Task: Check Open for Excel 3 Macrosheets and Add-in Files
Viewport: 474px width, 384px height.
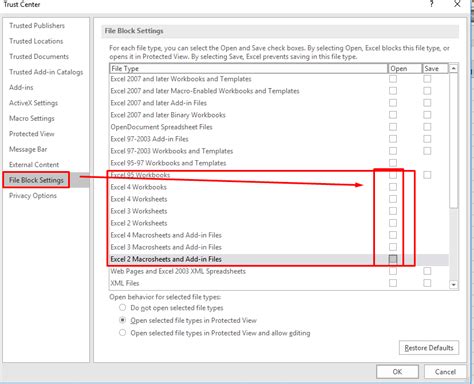Action: (x=393, y=247)
